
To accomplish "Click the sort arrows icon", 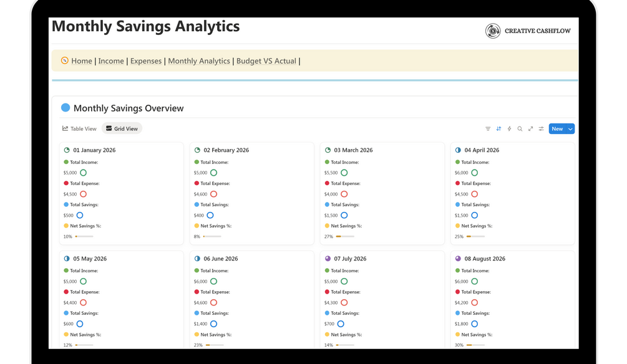I will [x=498, y=129].
